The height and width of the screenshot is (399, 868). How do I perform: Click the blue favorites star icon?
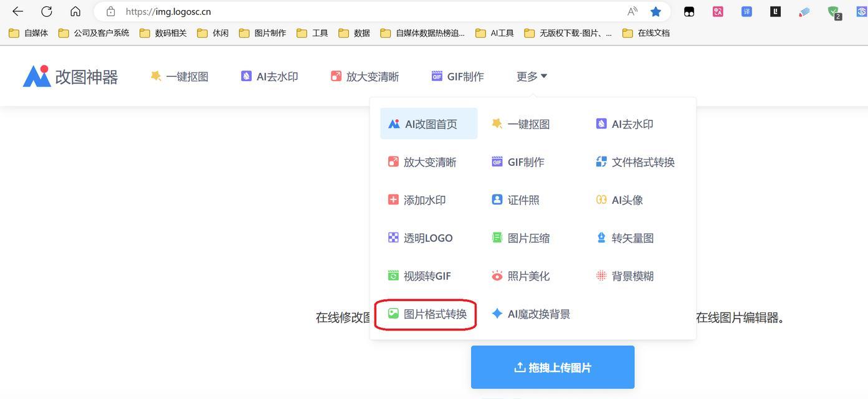(656, 11)
